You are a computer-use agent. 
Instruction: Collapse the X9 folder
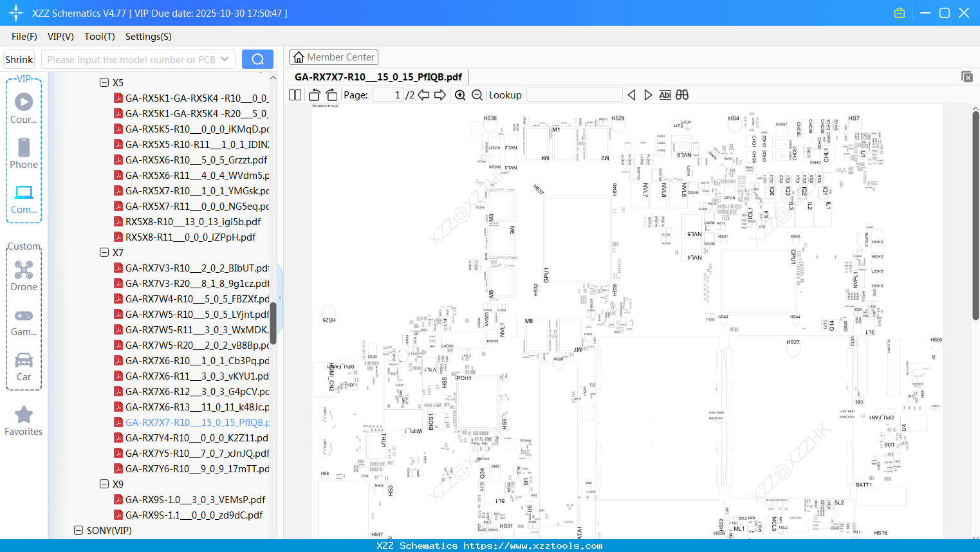pyautogui.click(x=104, y=484)
